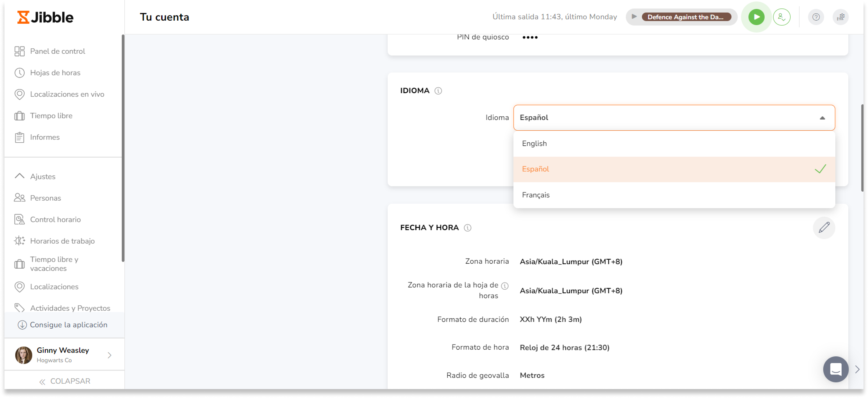Click the play button to start timer
Screen dimensions: 868x398
[x=756, y=17]
